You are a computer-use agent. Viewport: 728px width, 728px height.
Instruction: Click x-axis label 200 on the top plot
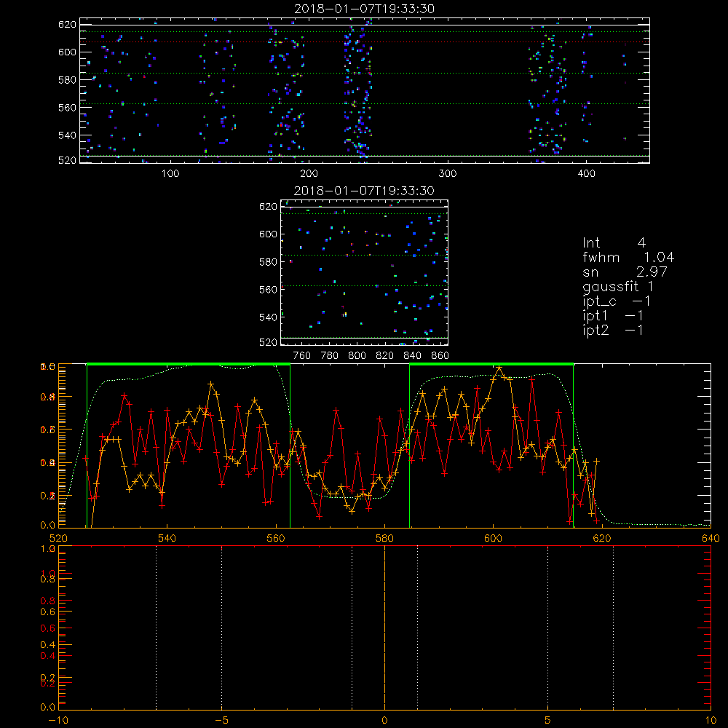(x=309, y=174)
